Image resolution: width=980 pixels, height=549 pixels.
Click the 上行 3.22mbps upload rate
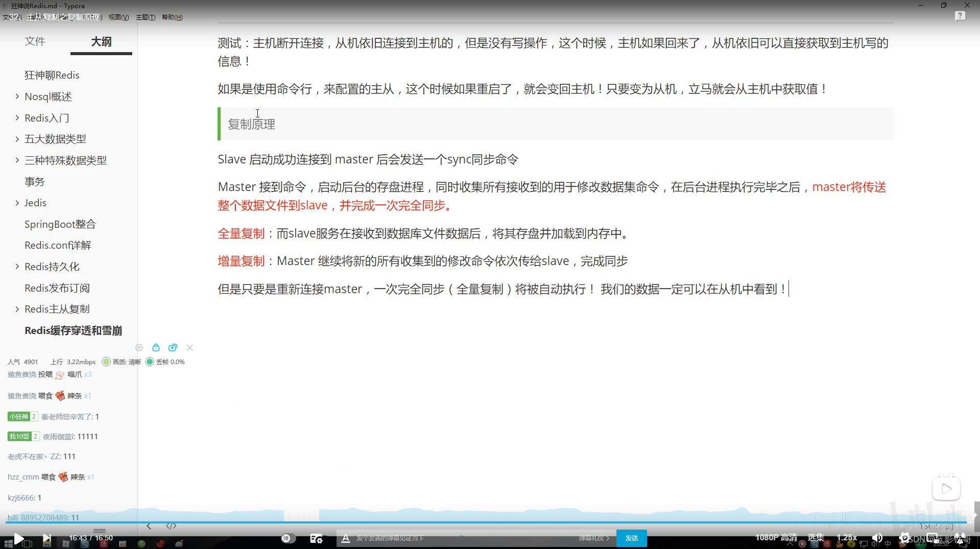(73, 362)
